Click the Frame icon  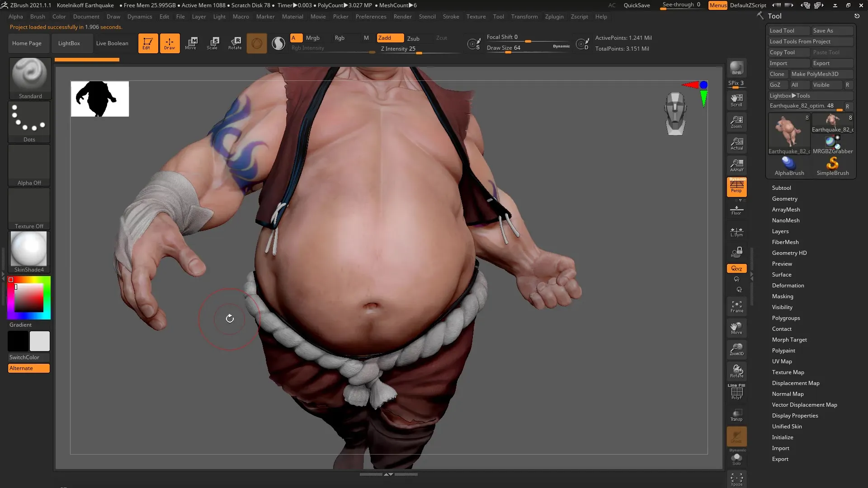736,307
